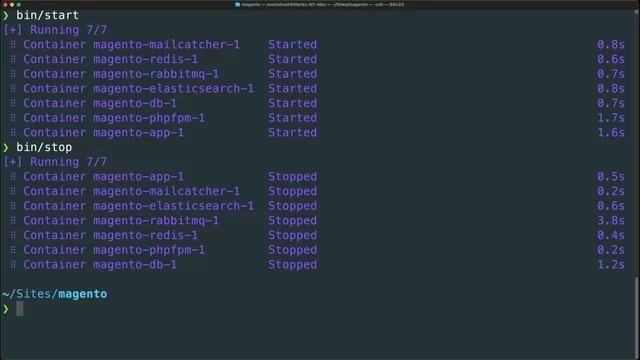The image size is (640, 360).
Task: Click 'Container magento-redis-1' in the Stopped list
Action: (111, 236)
